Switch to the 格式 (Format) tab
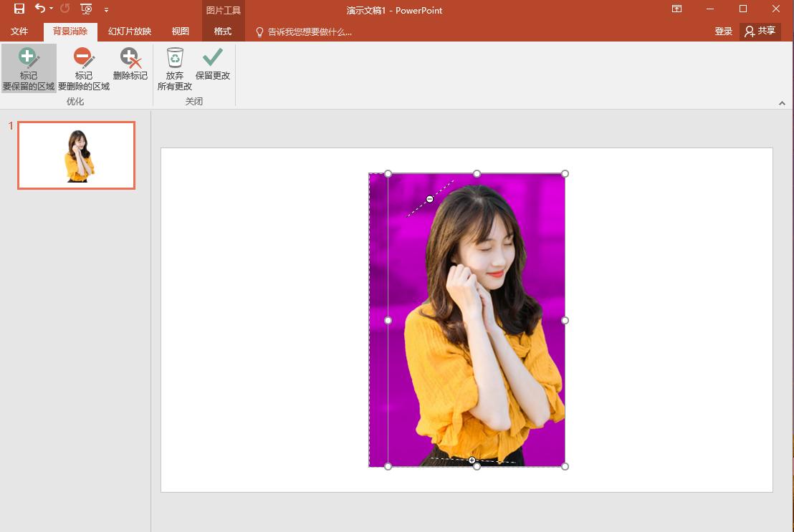Screen dimensions: 794x532 pyautogui.click(x=222, y=31)
